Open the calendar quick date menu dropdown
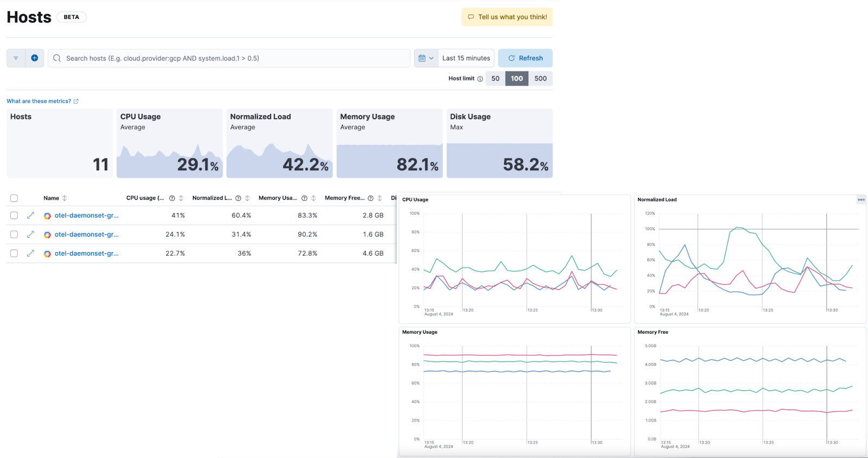868x458 pixels. (x=426, y=58)
